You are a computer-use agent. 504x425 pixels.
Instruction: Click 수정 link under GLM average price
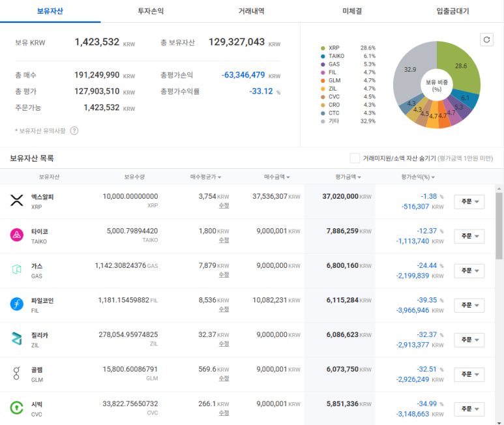click(x=224, y=379)
